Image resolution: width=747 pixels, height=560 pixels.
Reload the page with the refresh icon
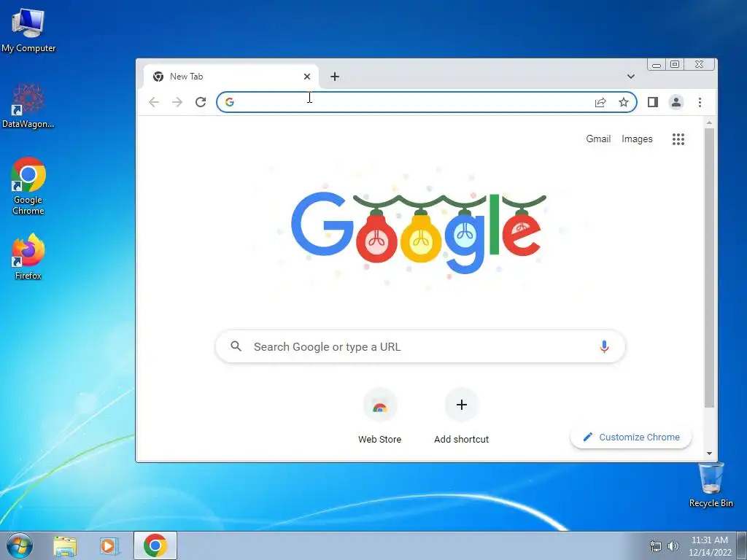point(201,102)
